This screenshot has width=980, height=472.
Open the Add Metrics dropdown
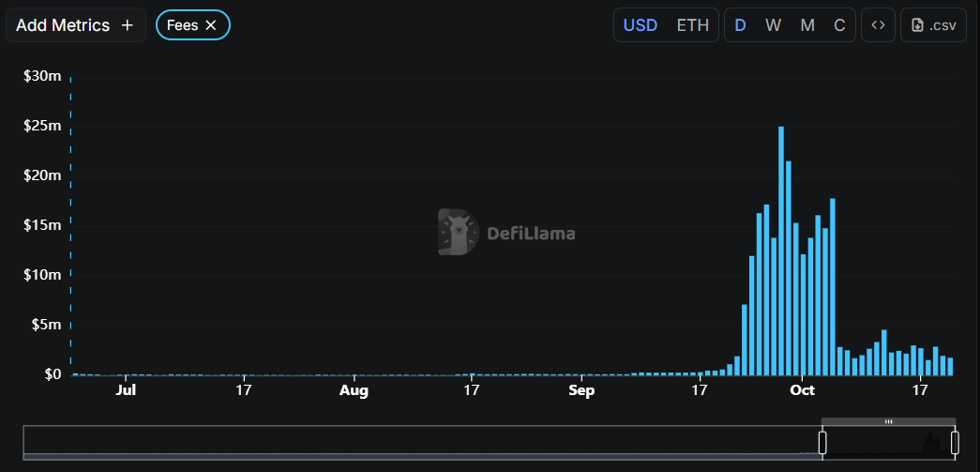click(63, 25)
